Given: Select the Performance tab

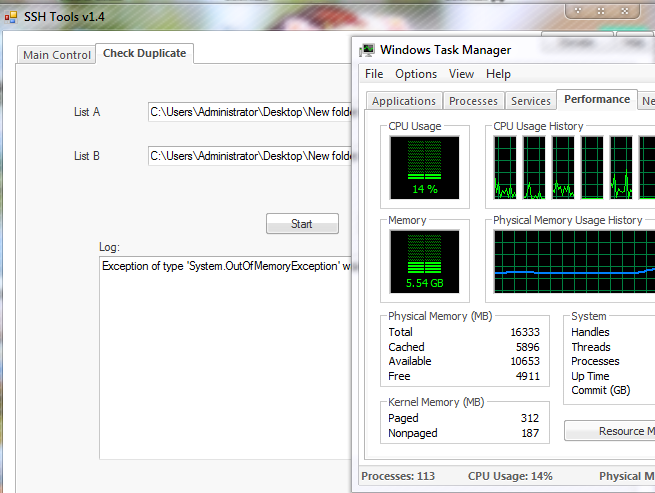Looking at the screenshot, I should (597, 99).
